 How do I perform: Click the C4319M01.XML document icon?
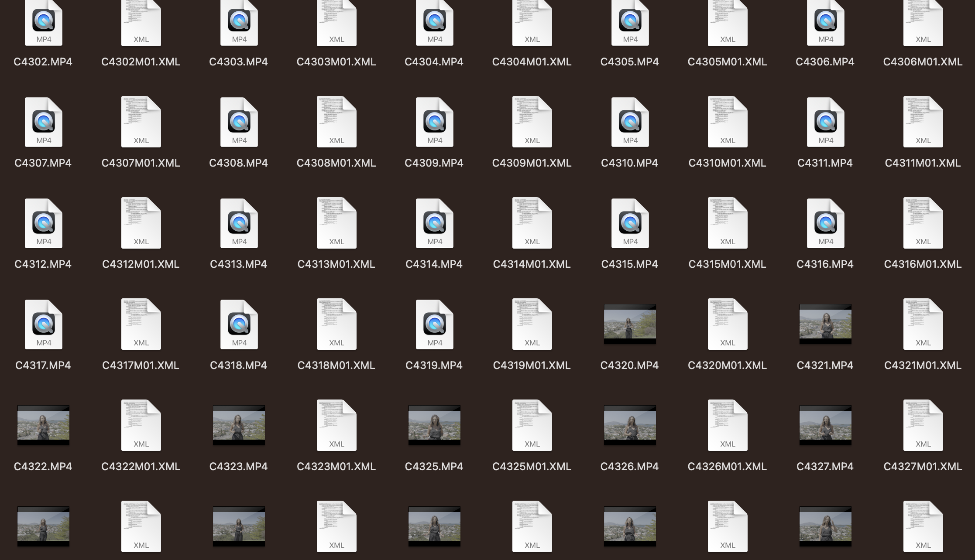coord(532,324)
